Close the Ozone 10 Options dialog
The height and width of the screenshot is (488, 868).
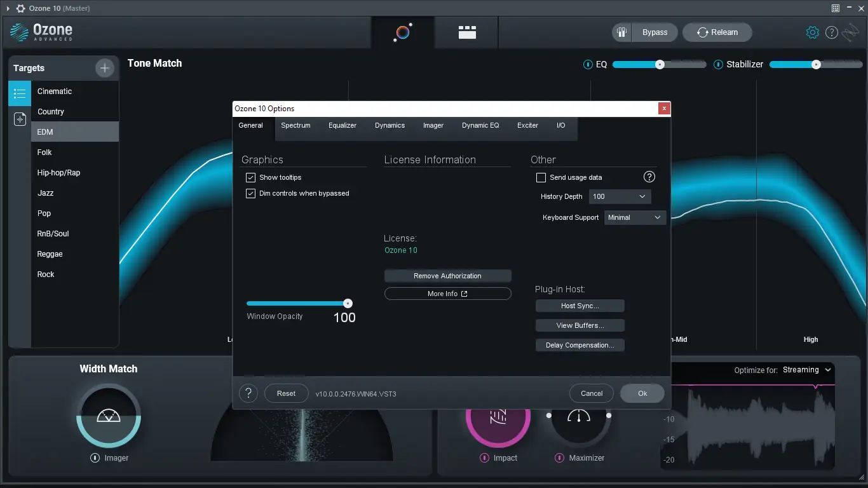(x=664, y=109)
